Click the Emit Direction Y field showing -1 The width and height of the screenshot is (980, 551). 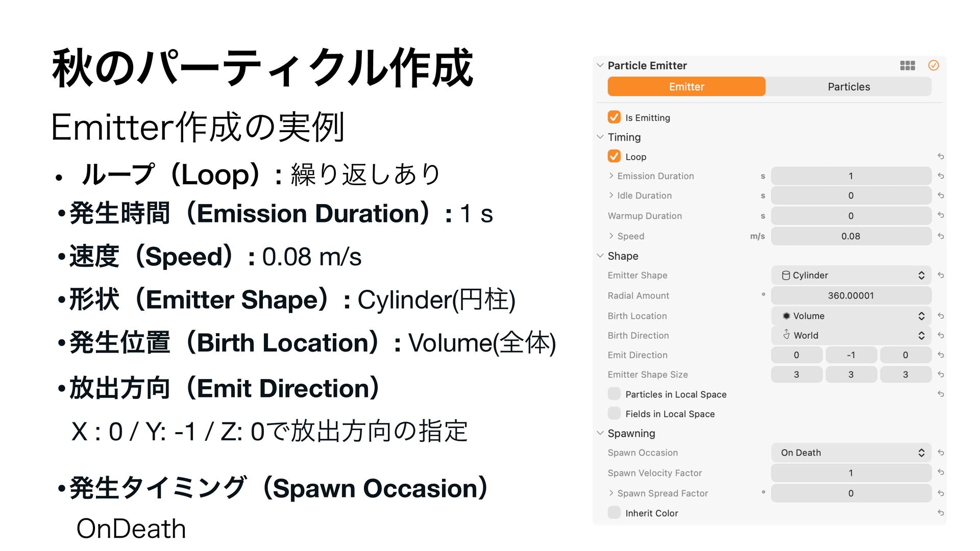[851, 355]
